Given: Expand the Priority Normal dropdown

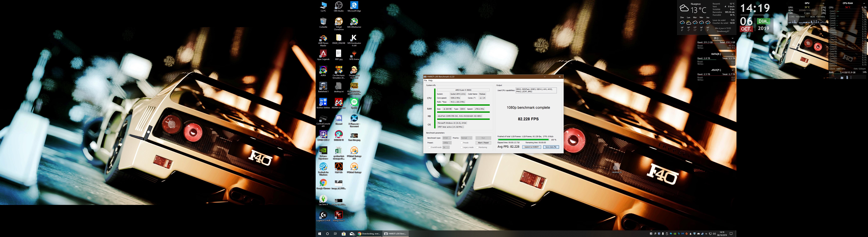Looking at the screenshot, I should 466,138.
